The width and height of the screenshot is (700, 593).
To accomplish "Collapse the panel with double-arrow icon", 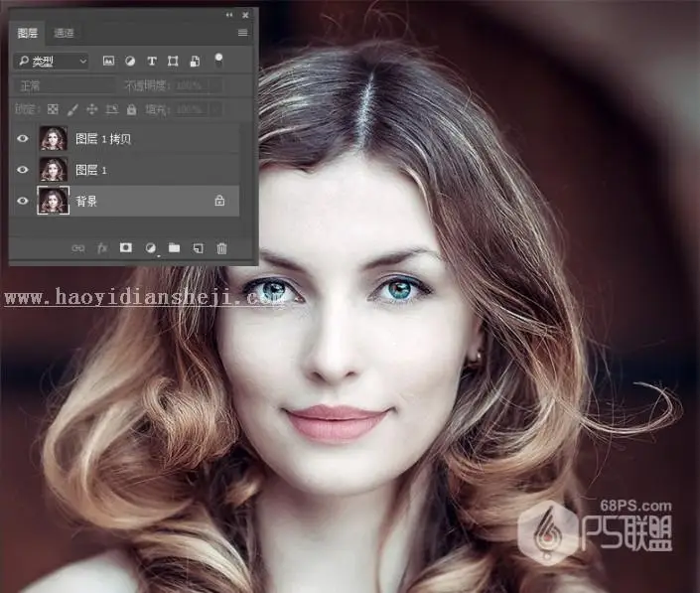I will click(x=229, y=15).
